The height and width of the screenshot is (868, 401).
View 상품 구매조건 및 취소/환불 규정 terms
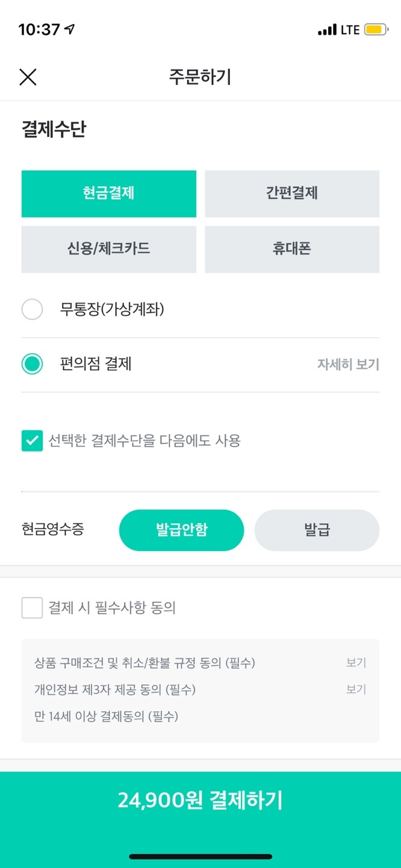(x=356, y=662)
